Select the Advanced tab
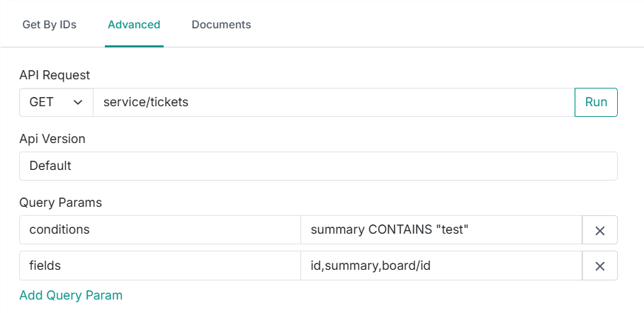Viewport: 644px width, 313px height. [134, 24]
